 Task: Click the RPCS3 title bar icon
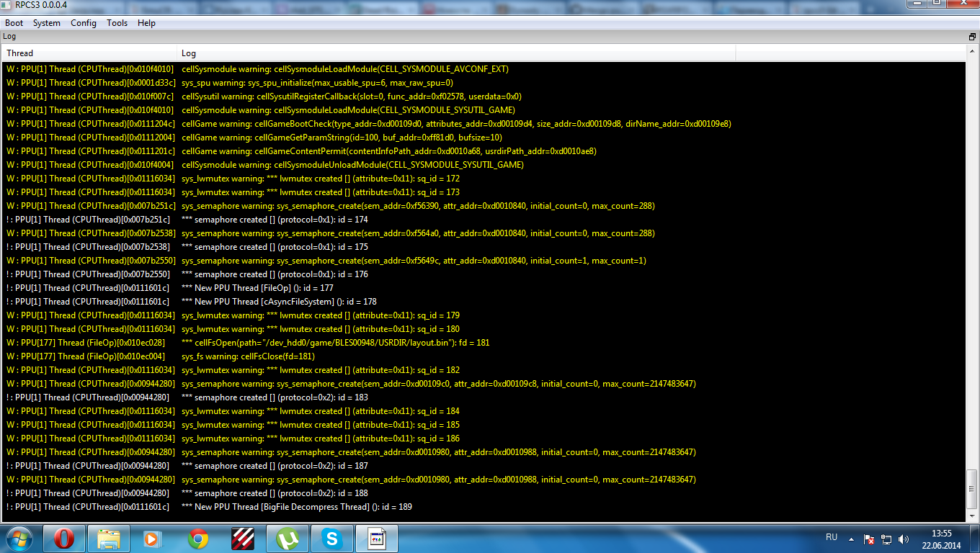click(x=7, y=4)
